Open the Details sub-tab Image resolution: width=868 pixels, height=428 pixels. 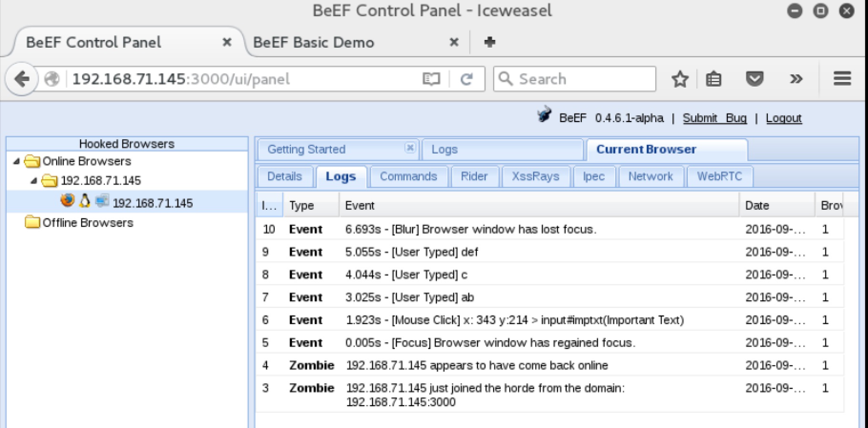(x=285, y=176)
